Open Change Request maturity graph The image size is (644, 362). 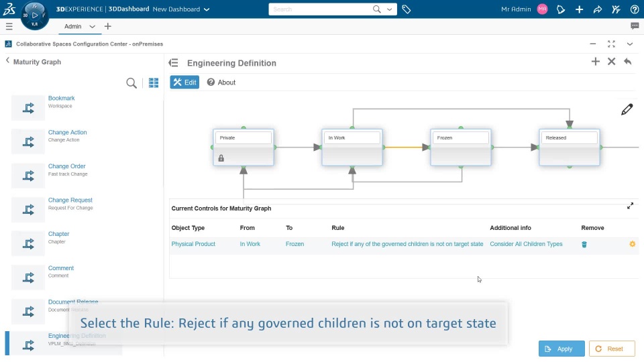70,200
